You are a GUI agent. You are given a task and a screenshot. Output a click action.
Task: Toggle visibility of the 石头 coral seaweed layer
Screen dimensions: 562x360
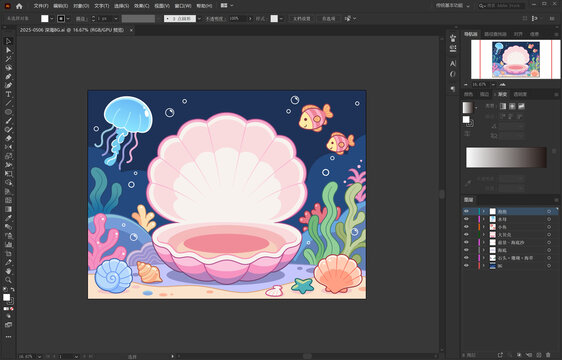(x=466, y=258)
